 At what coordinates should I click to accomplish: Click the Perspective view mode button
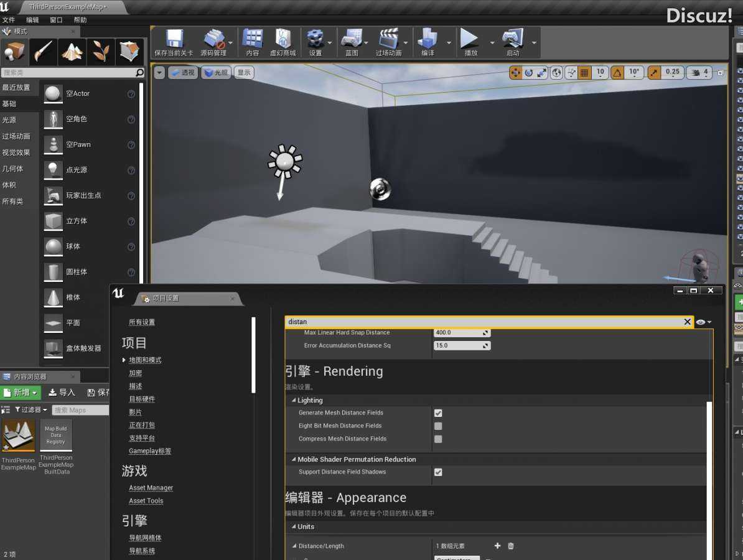click(x=182, y=72)
